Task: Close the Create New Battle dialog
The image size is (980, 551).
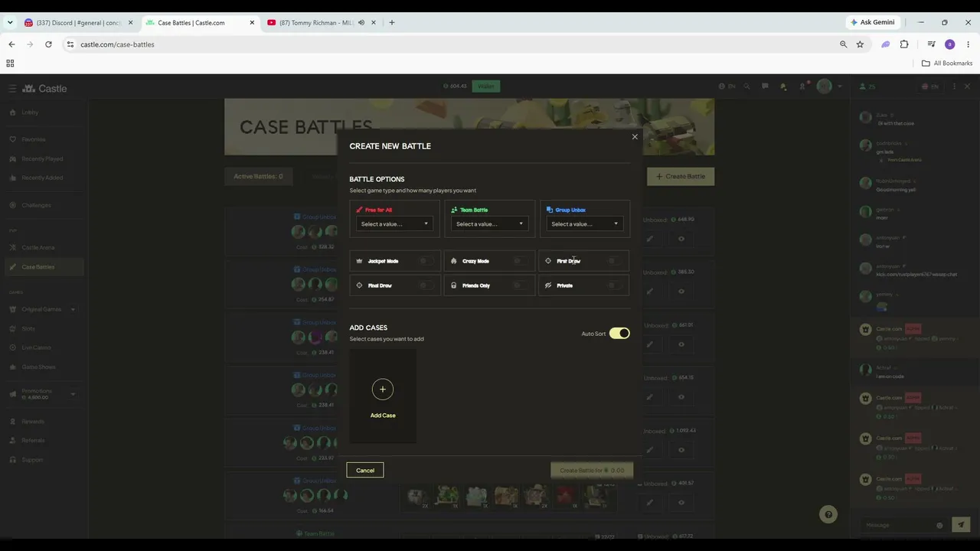Action: [634, 137]
